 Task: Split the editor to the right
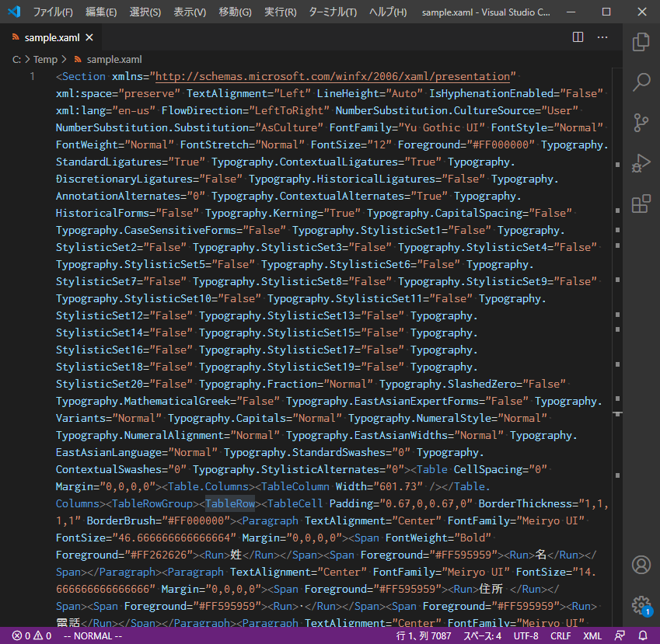click(578, 37)
